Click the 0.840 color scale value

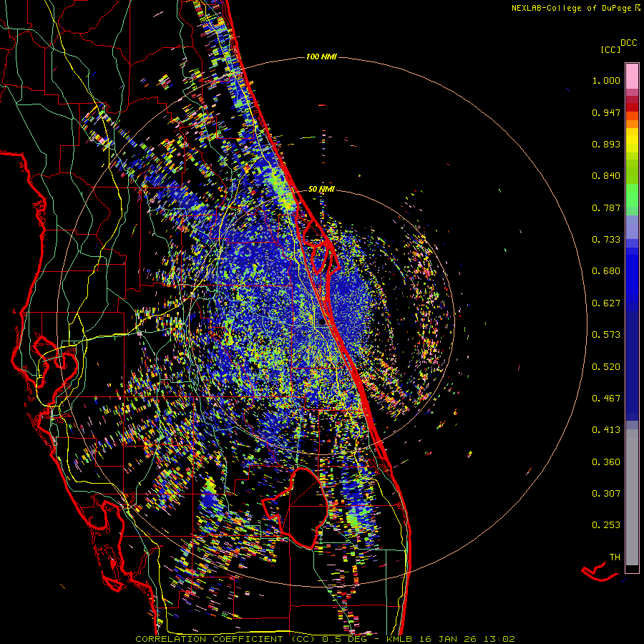[x=606, y=176]
